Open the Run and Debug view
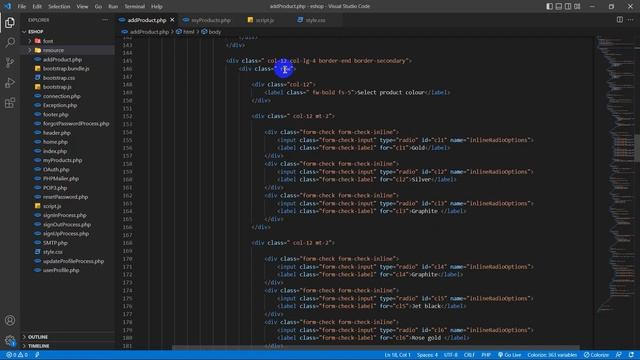This screenshot has height=360, width=640. point(10,82)
